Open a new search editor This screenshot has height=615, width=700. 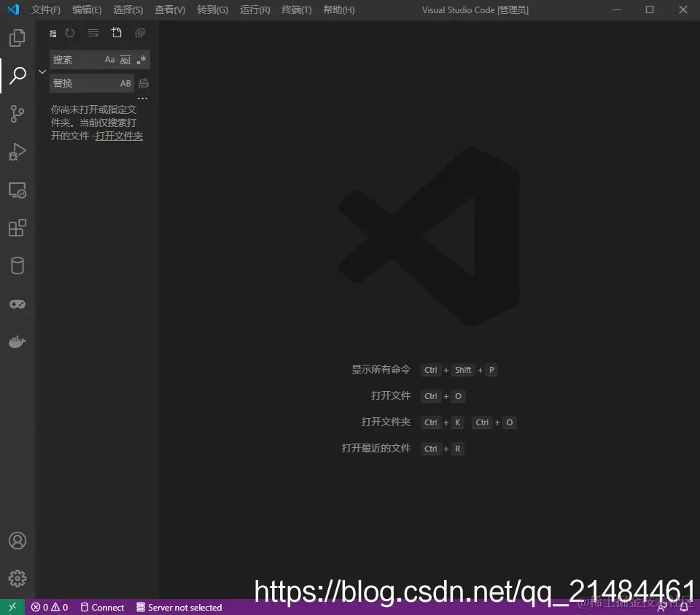click(117, 33)
